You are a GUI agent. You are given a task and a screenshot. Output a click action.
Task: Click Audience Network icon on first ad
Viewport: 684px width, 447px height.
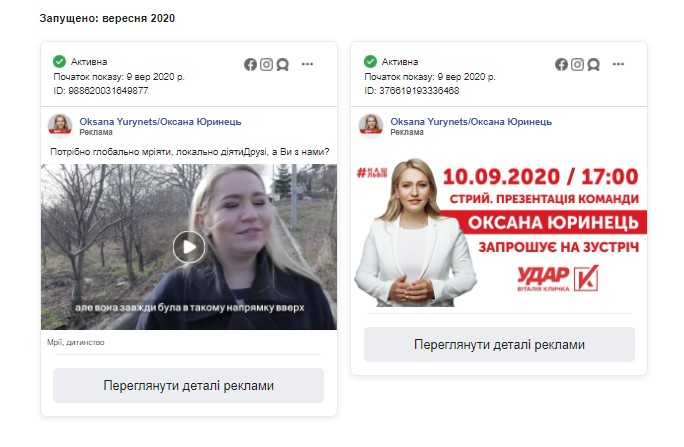pos(283,65)
